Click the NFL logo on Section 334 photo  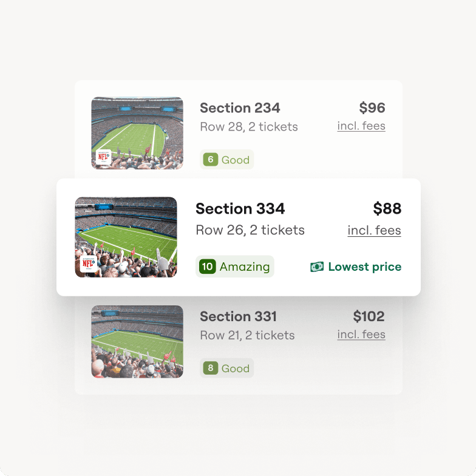coord(88,265)
